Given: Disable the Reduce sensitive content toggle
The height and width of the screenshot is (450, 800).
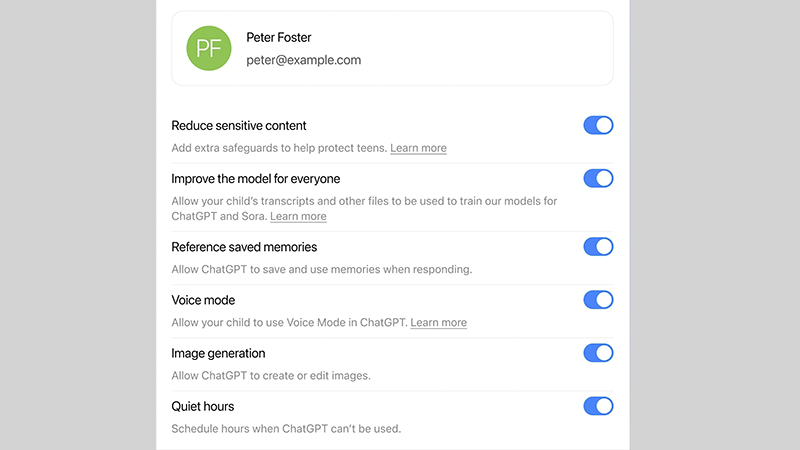Looking at the screenshot, I should point(598,126).
